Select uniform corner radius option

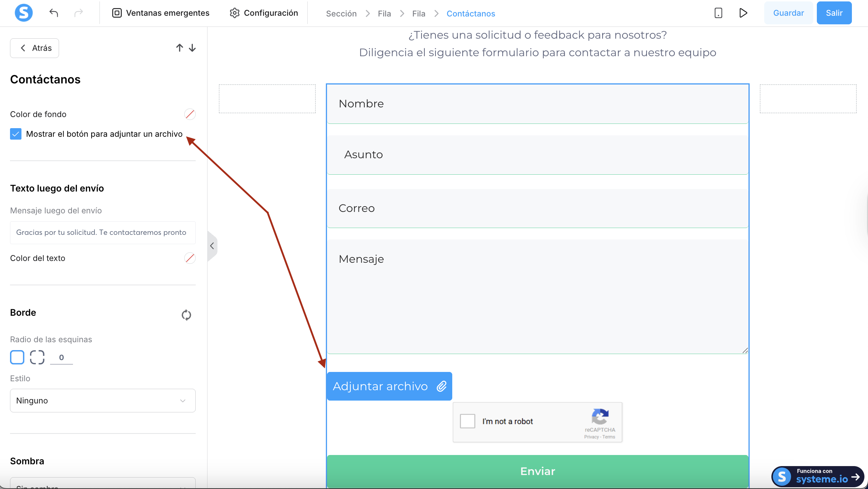point(17,357)
